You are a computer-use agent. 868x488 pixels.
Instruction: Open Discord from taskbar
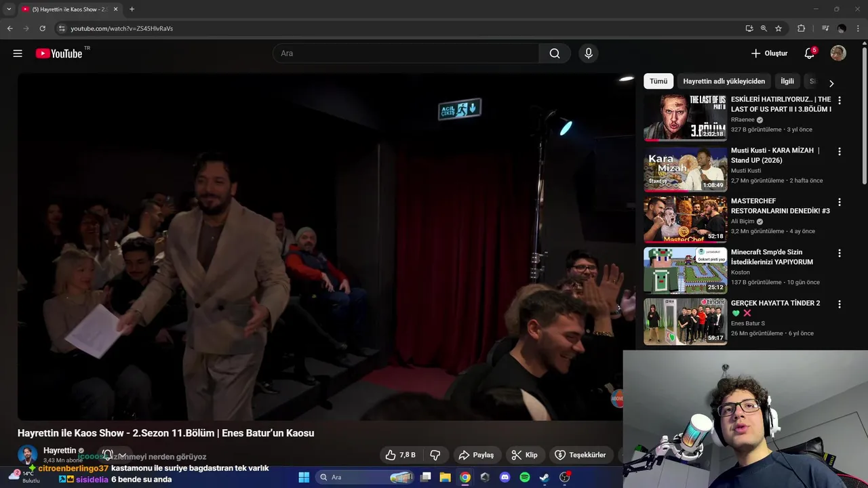click(505, 477)
